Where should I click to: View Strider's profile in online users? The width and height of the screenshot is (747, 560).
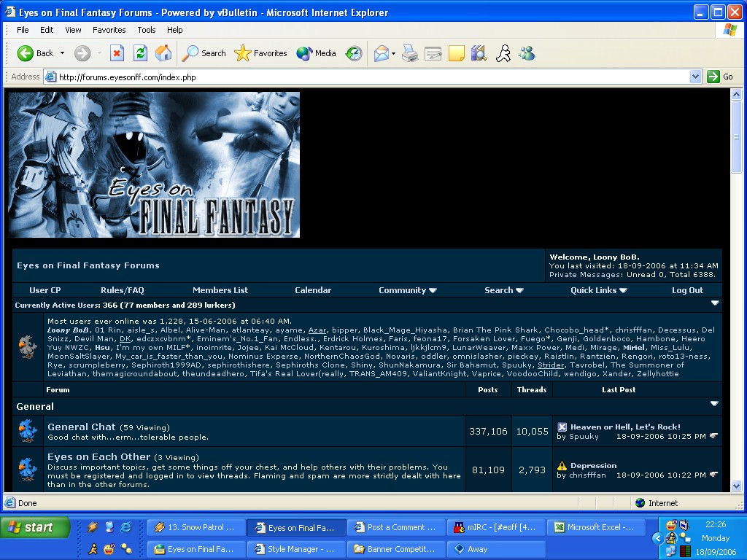(551, 365)
